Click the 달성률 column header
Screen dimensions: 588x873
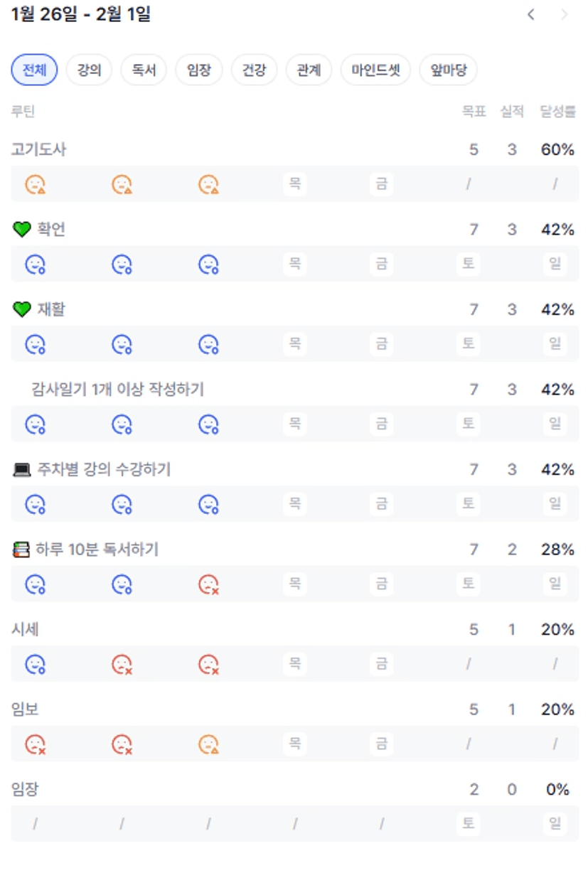pyautogui.click(x=557, y=112)
